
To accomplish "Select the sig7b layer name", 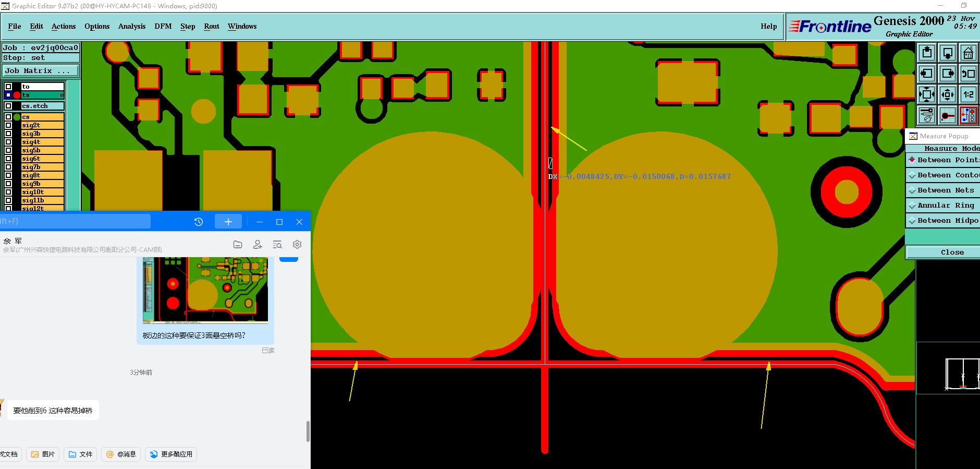I will (x=43, y=167).
